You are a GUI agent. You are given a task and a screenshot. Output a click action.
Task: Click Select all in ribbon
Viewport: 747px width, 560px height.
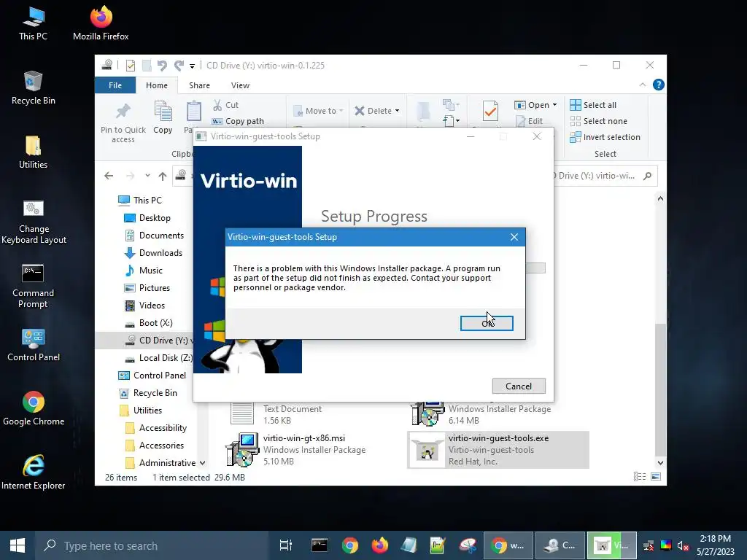(x=593, y=105)
